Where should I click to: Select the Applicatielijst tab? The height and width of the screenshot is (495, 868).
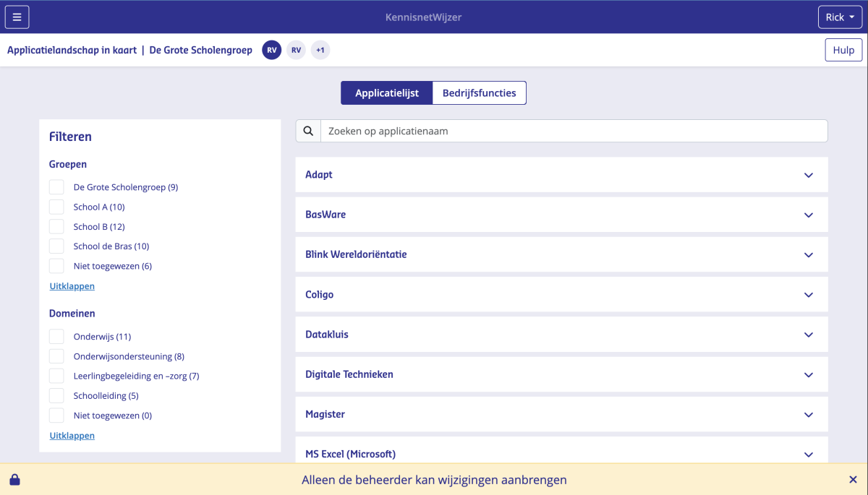coord(387,93)
